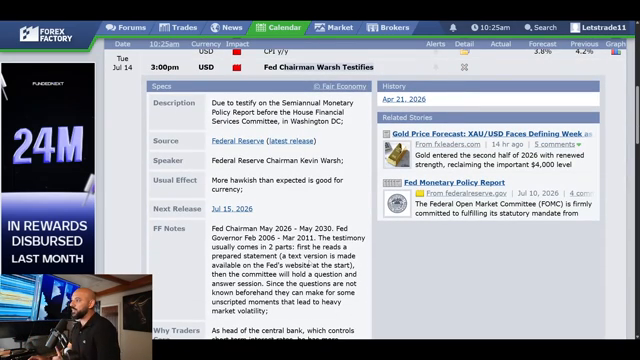Click the icon beside Fed Monetary Policy Report

[392, 183]
